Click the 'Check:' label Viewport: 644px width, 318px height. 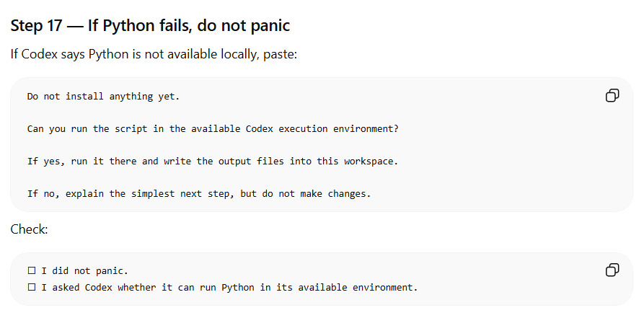pyautogui.click(x=29, y=229)
